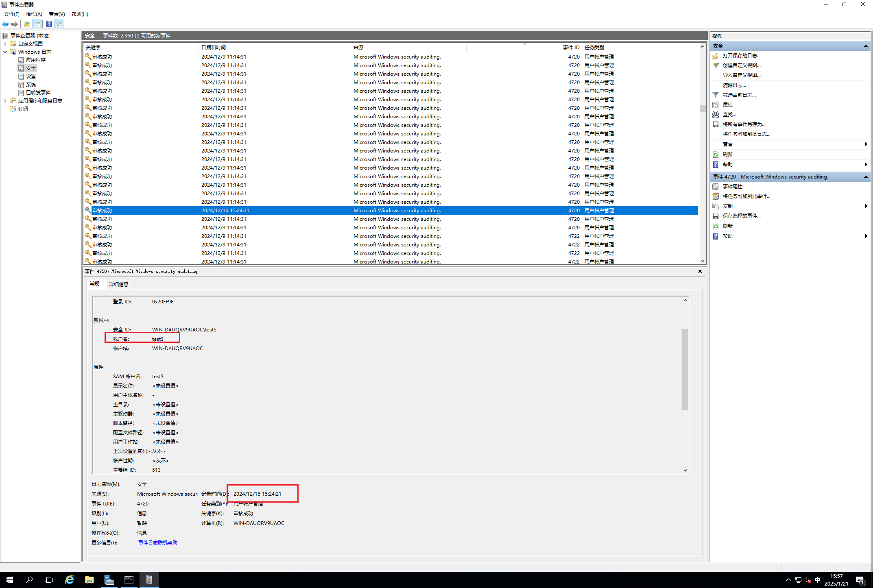Open 帮助 submenu arrow under 安全 section
Screen dimensions: 873x588
click(x=866, y=165)
